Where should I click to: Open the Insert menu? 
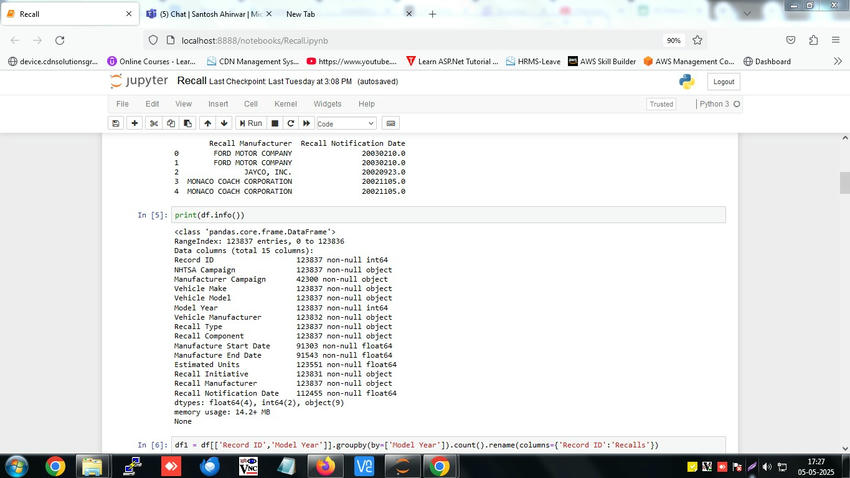[x=218, y=104]
